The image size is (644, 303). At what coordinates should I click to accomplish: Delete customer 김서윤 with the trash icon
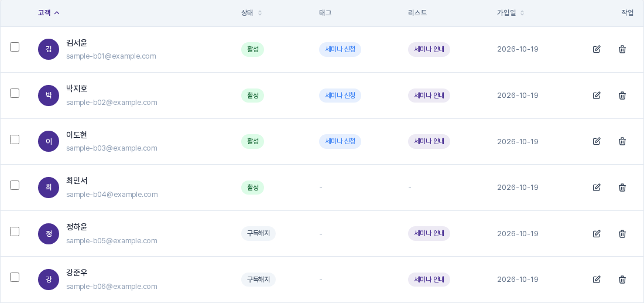click(622, 49)
